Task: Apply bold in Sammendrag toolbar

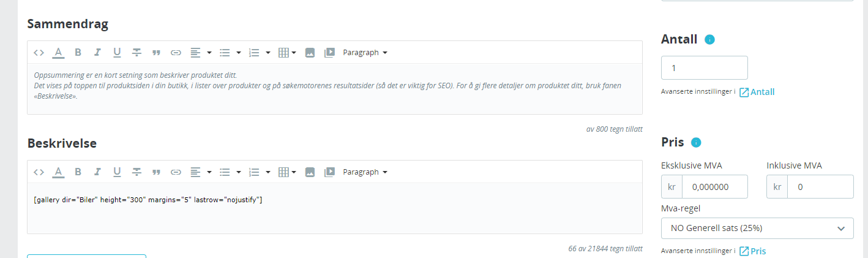Action: (x=78, y=53)
